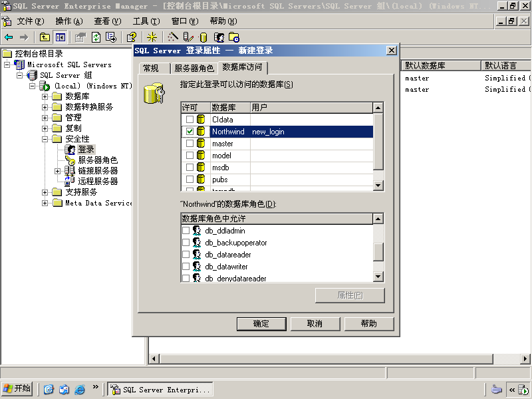Screen dimensions: 532x399
Task: Enable the db_ddladmin role checkbox
Action: [x=186, y=231]
